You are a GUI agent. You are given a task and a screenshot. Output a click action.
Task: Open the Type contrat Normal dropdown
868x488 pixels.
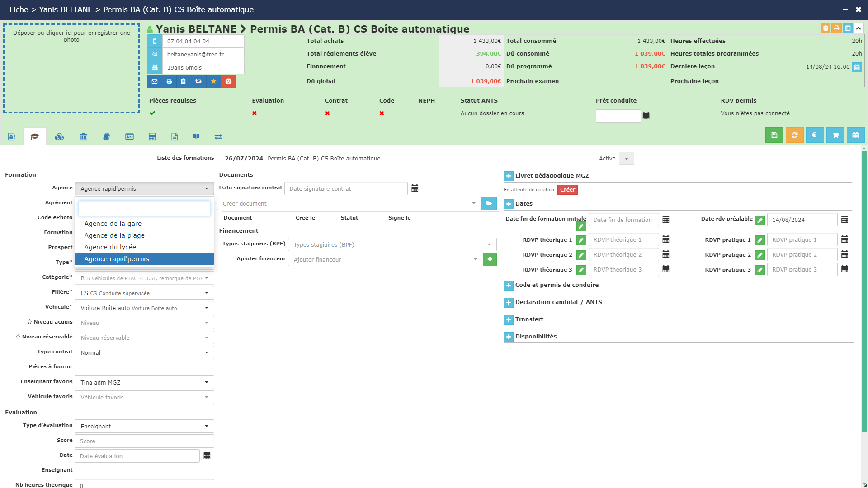[144, 352]
